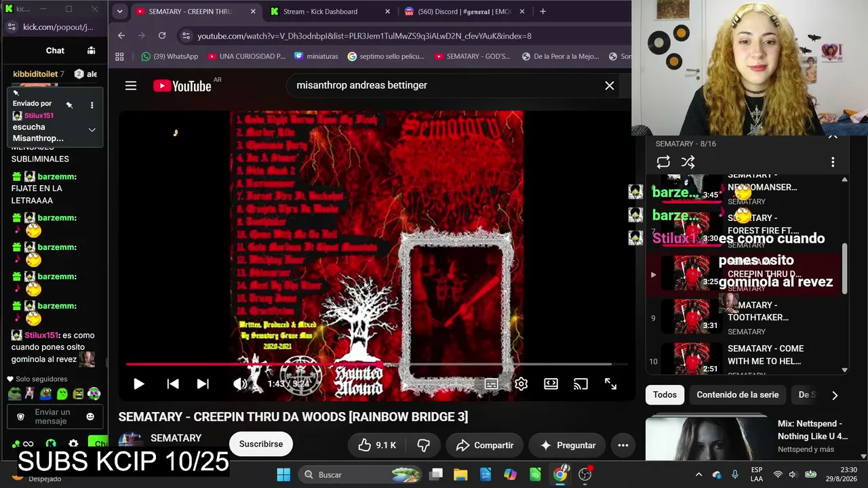Open more actions menu beside Preguntar
The image size is (868, 488).
point(623,445)
